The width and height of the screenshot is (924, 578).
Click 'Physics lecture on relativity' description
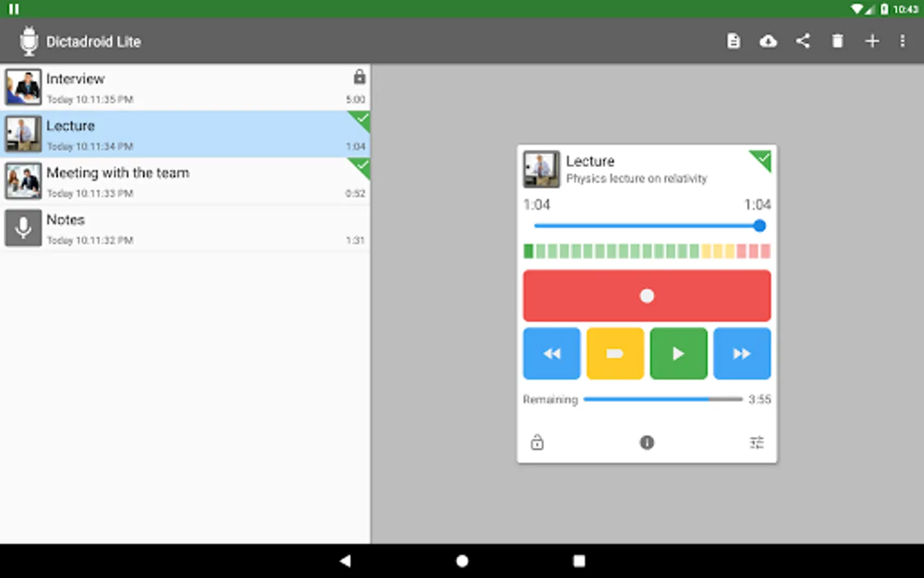(x=637, y=179)
